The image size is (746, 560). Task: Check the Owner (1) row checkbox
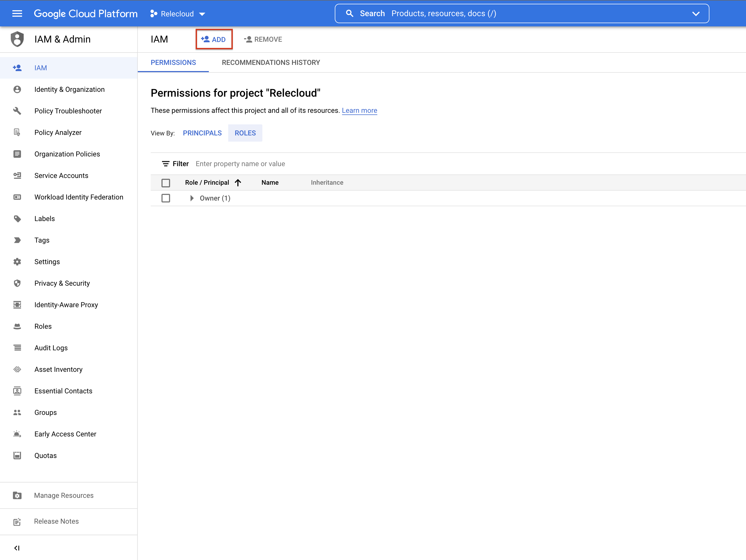tap(166, 198)
